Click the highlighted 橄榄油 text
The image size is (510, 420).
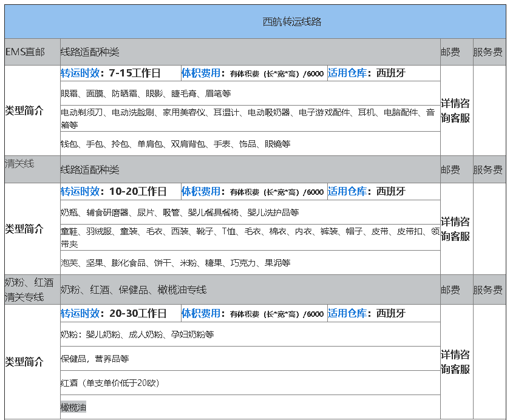coord(73,407)
